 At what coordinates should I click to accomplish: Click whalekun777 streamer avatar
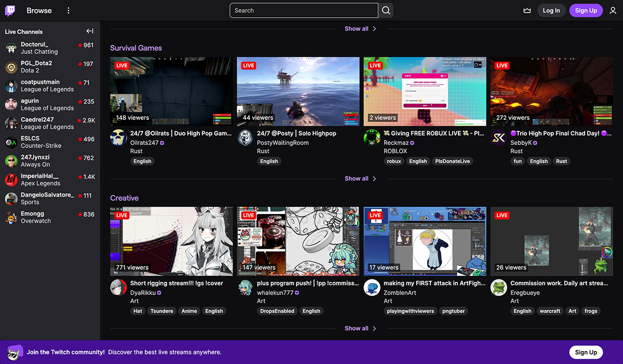click(x=245, y=288)
